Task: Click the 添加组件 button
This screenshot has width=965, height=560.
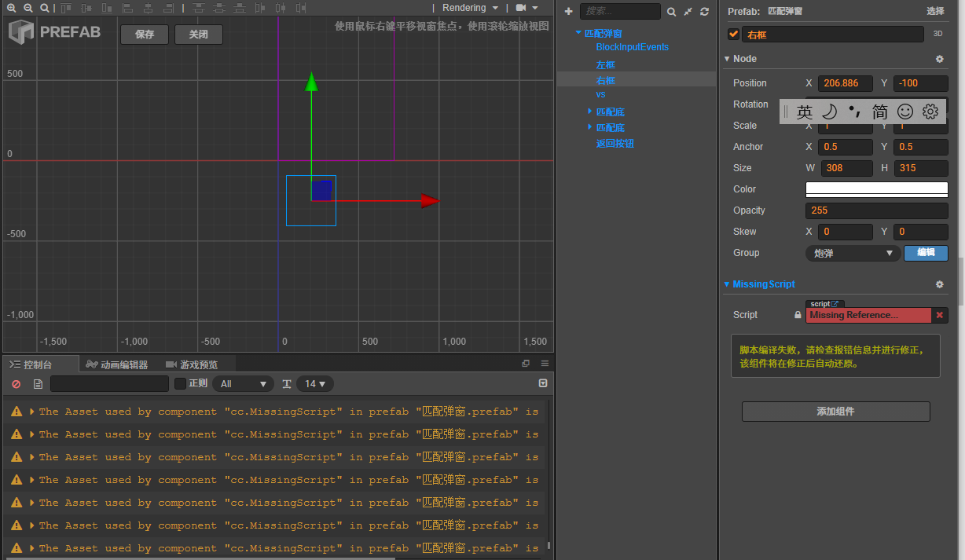Action: pyautogui.click(x=835, y=412)
